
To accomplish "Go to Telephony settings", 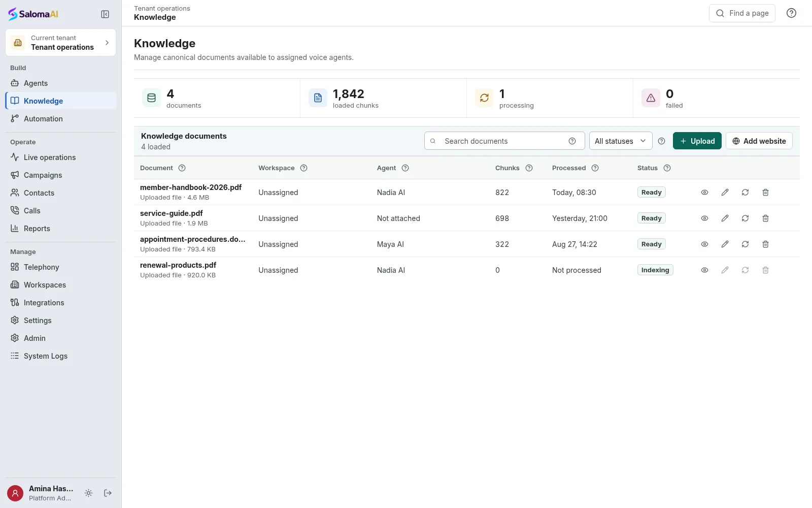I will [60, 267].
